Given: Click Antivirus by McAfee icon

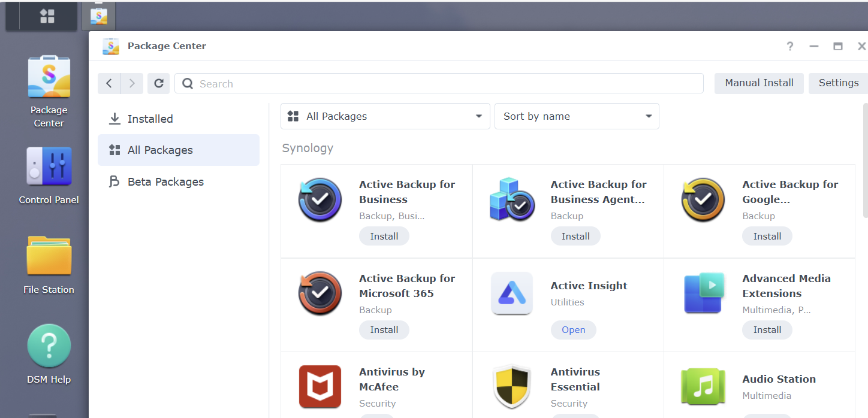Looking at the screenshot, I should tap(320, 387).
